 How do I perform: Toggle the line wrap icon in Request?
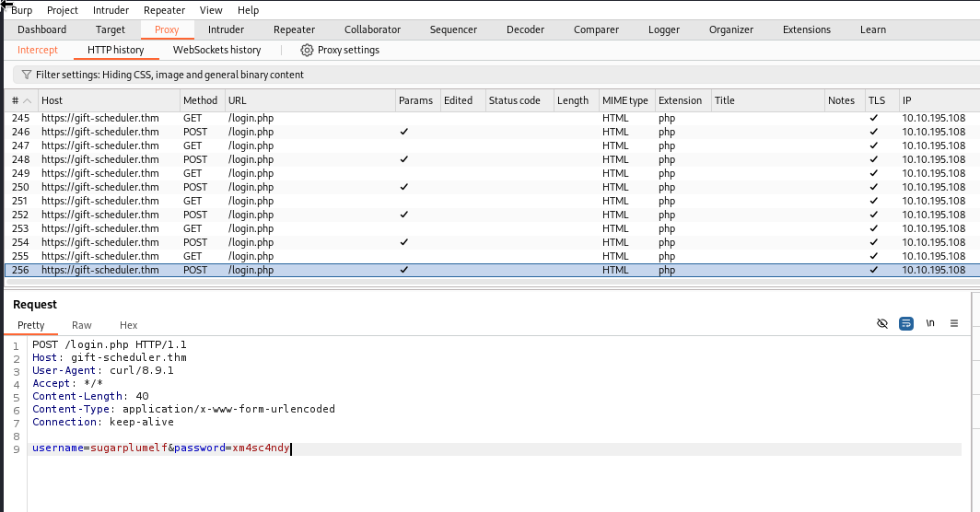point(906,323)
